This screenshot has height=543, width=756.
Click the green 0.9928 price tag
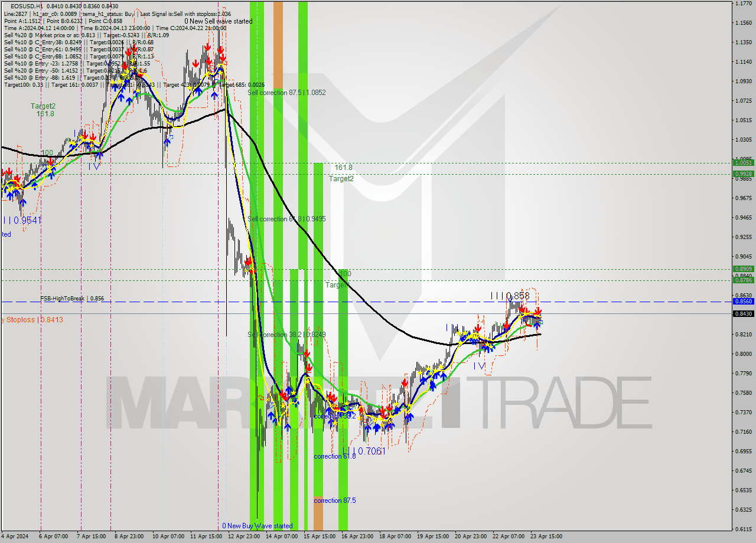743,174
